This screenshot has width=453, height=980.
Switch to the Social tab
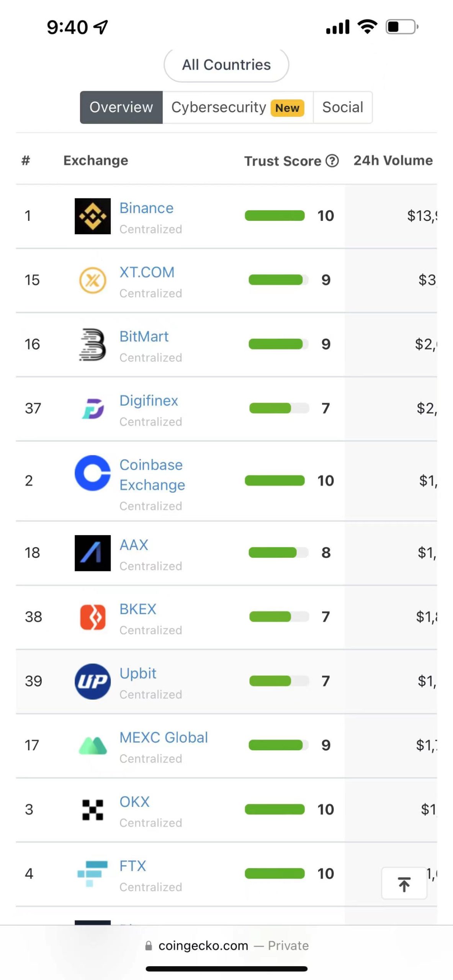pyautogui.click(x=342, y=108)
